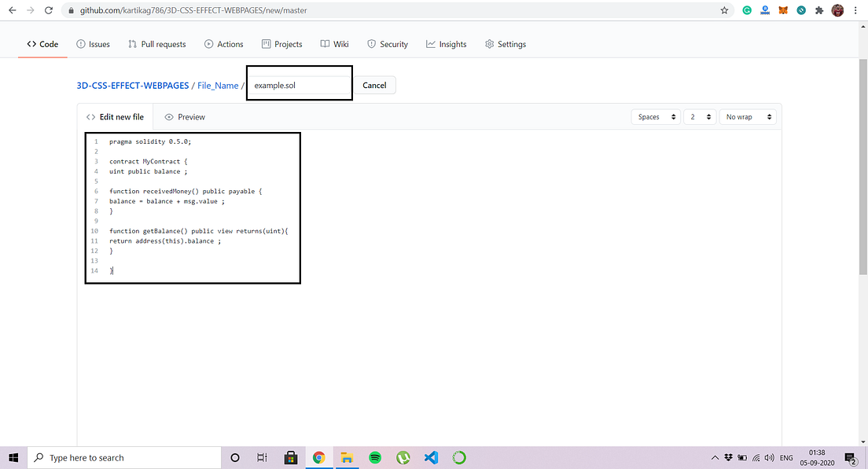
Task: Open repository Settings via the gear icon
Action: [x=486, y=44]
